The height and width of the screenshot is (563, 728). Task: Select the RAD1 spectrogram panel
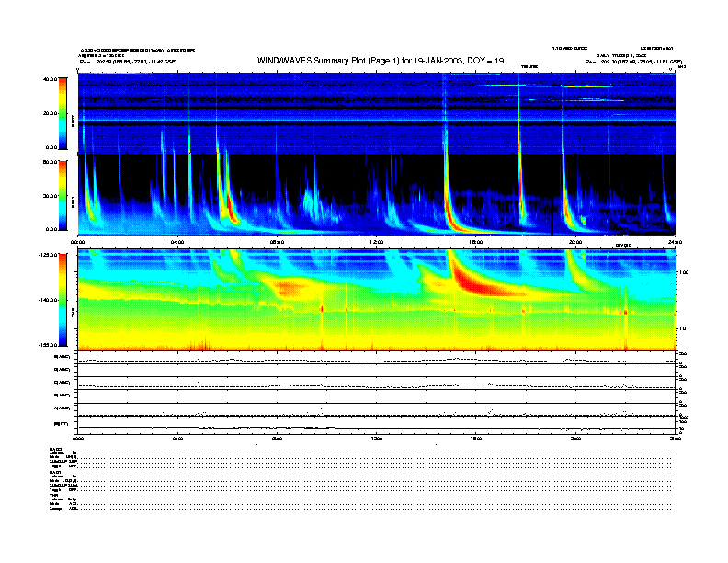(377, 194)
